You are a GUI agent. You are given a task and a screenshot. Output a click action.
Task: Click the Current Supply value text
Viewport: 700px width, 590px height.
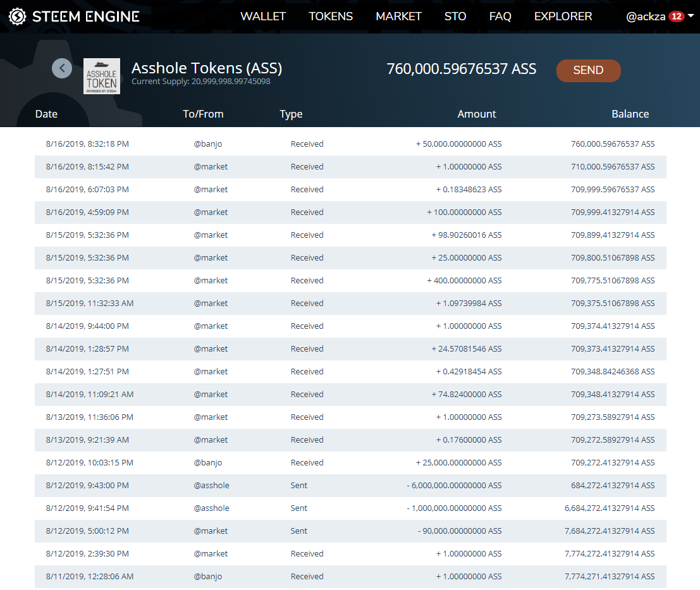(x=201, y=81)
